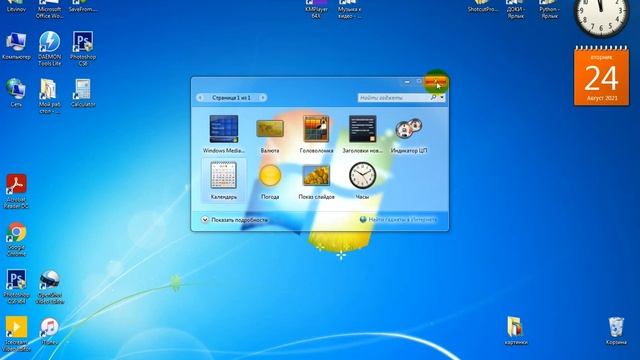Open the Photoshop shortcut beside OpenShot

16,287
